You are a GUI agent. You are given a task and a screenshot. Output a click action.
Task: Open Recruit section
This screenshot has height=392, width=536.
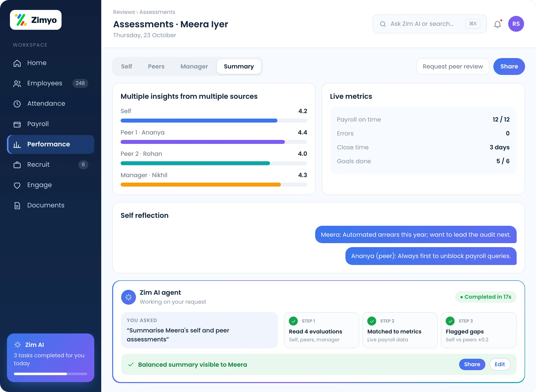[51, 165]
